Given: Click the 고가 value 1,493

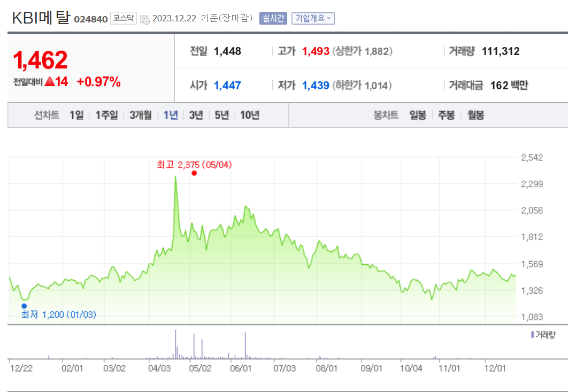Looking at the screenshot, I should pos(316,51).
